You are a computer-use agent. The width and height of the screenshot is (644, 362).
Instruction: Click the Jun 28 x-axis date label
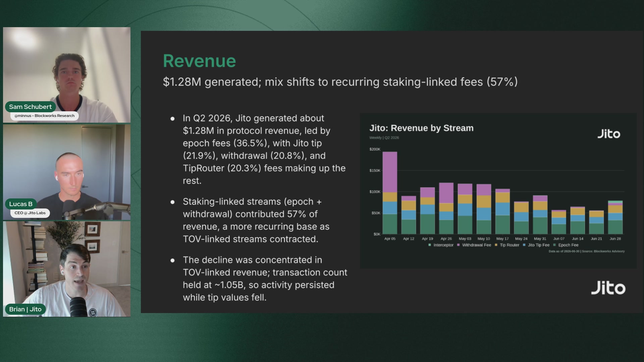615,239
